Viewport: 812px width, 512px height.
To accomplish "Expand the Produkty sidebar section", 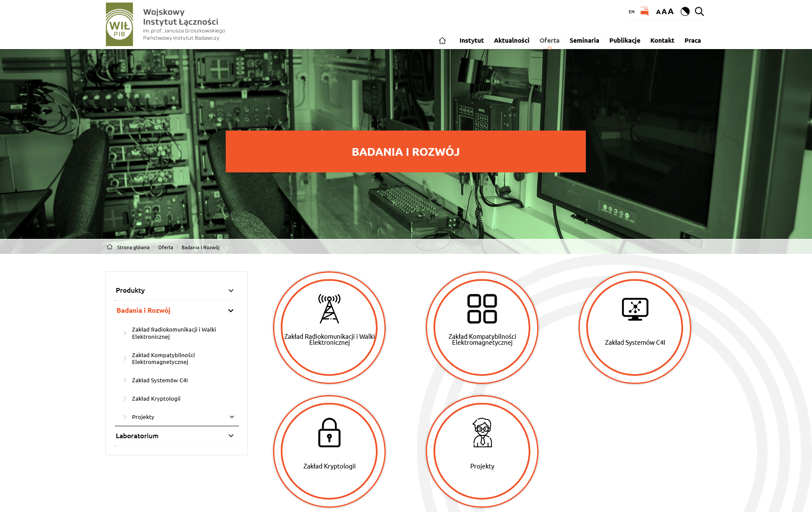I will click(231, 291).
